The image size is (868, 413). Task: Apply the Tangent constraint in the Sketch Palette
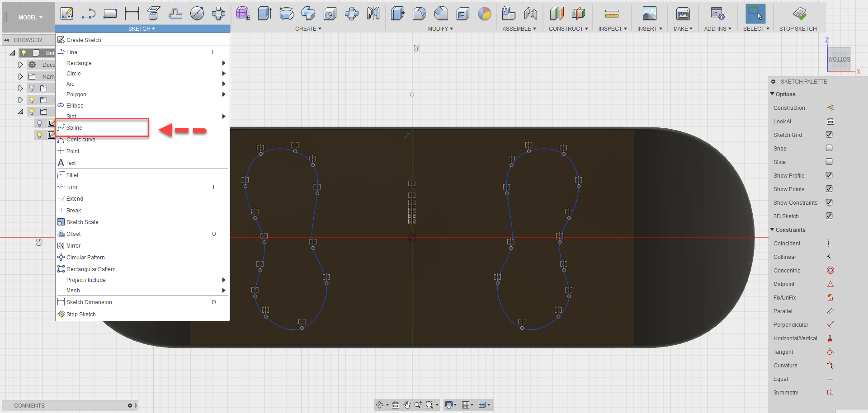pos(830,352)
